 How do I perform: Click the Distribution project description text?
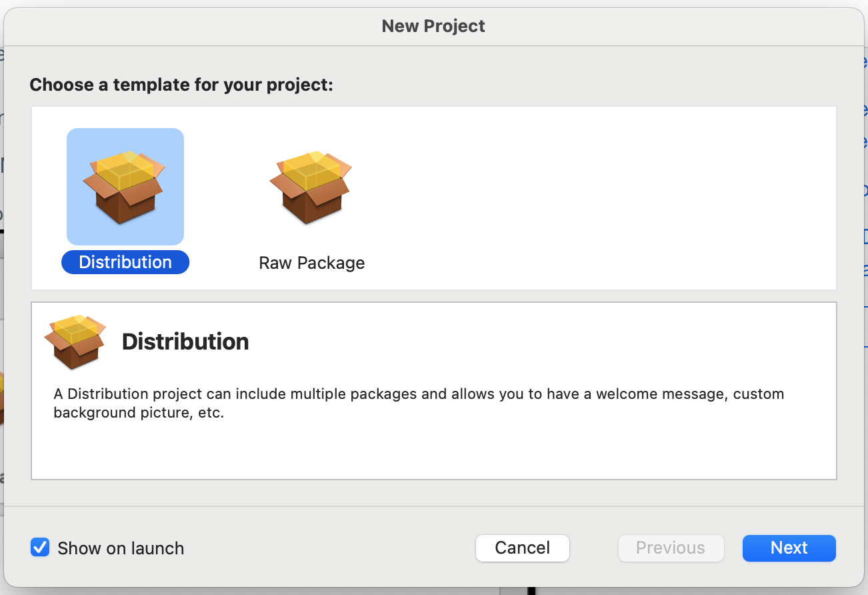(x=419, y=403)
